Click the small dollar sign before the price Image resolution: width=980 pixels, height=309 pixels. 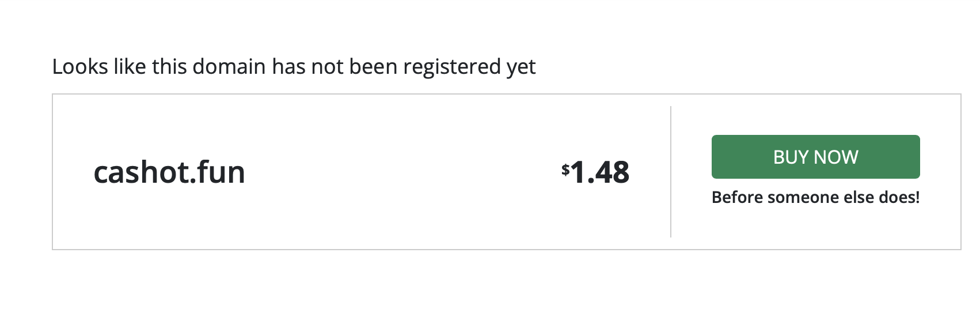565,169
